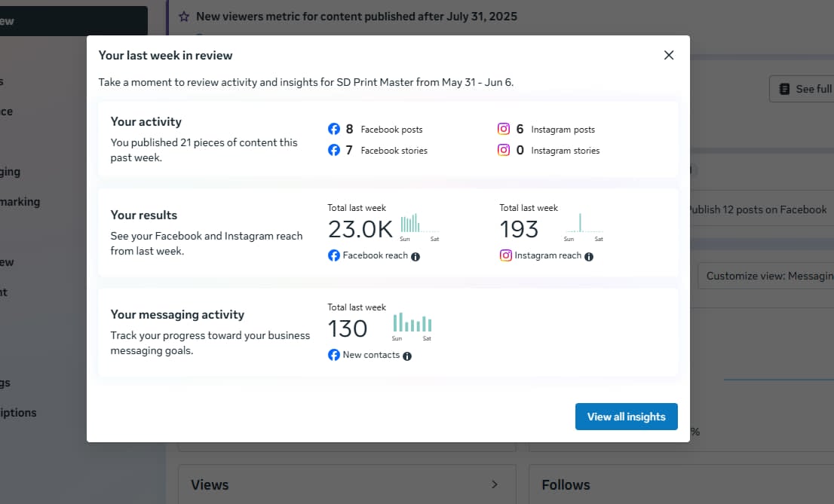Close the last week in review dialog
This screenshot has width=834, height=504.
(669, 55)
